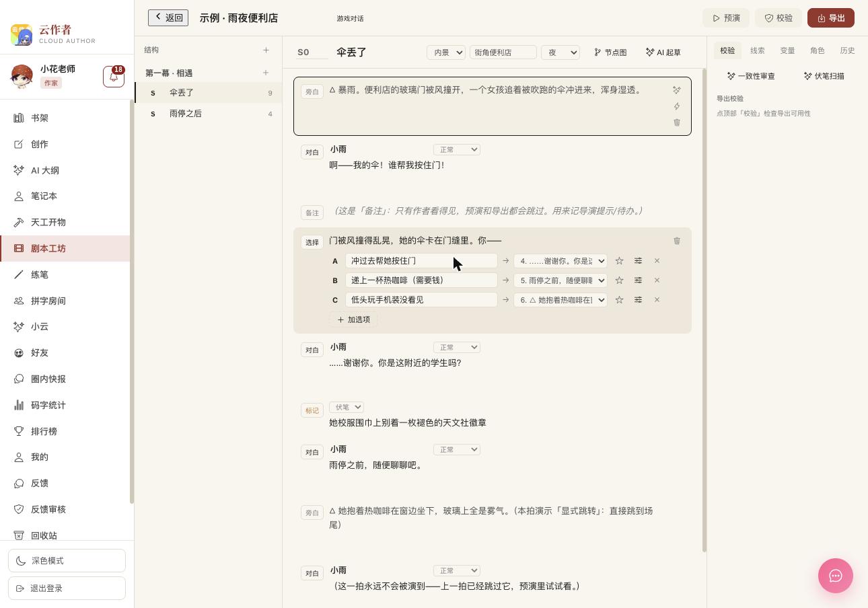Open emotion dropdown for 啊——我的伞 line
This screenshot has height=608, width=868.
coord(457,149)
